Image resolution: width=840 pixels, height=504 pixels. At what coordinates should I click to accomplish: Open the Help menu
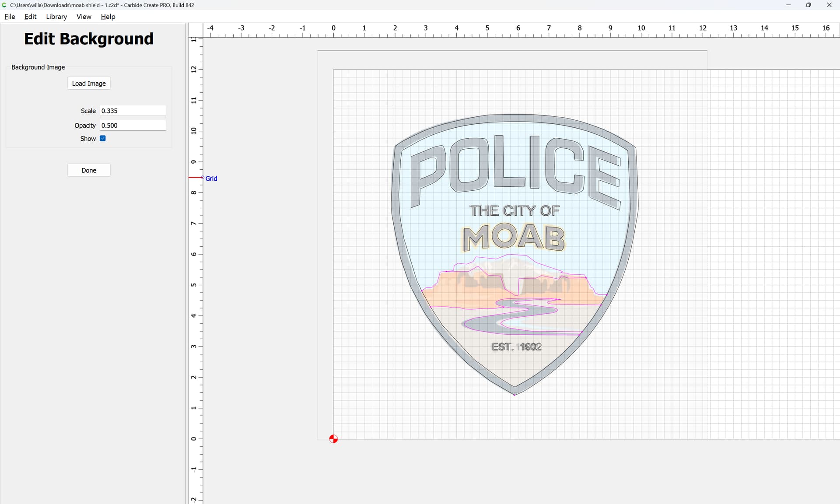coord(108,17)
